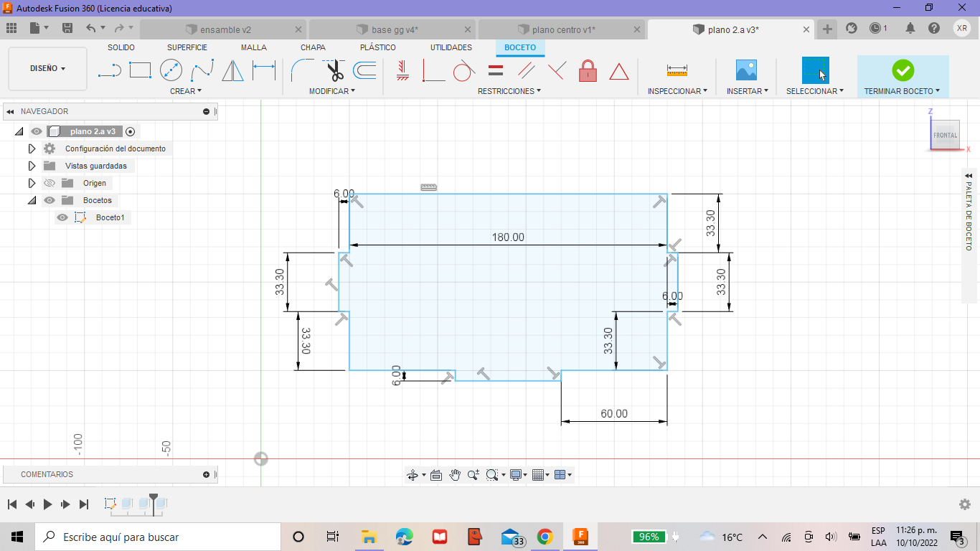The height and width of the screenshot is (551, 980).
Task: Apply the Fix/Unfix lock constraint
Action: pos(588,71)
